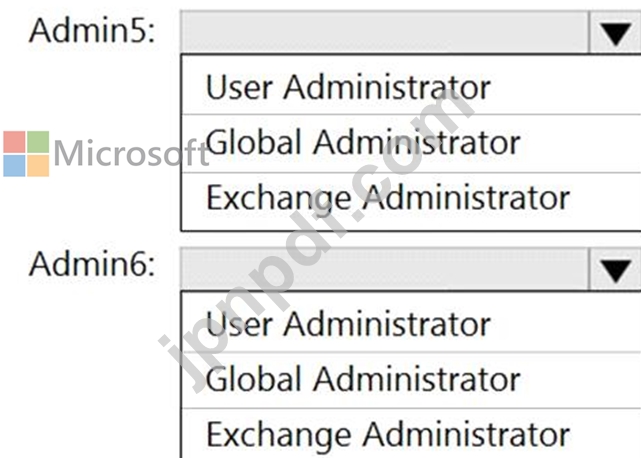Click the red square of Microsoft logo
The height and width of the screenshot is (458, 641).
[14, 142]
